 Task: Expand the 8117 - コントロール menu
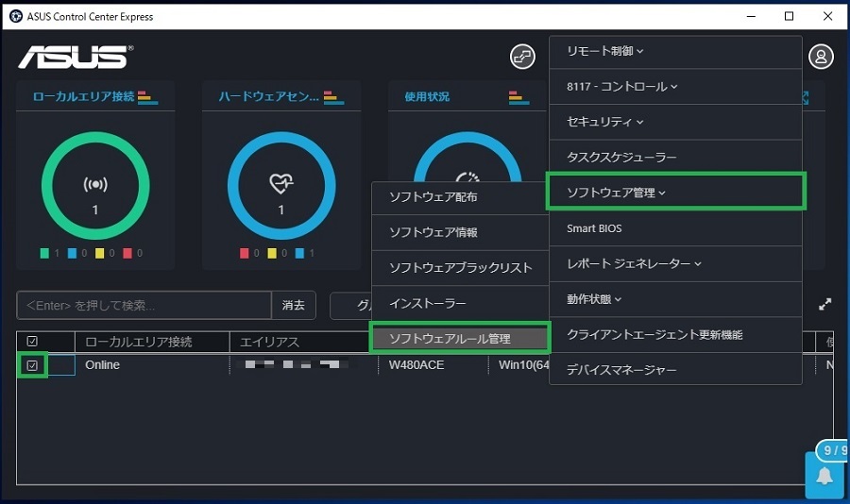tap(675, 87)
